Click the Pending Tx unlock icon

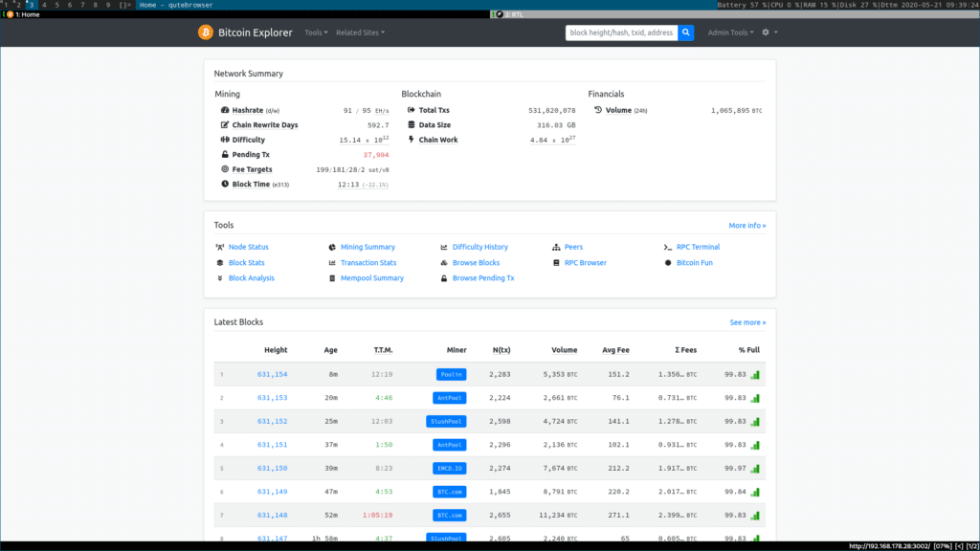point(225,154)
